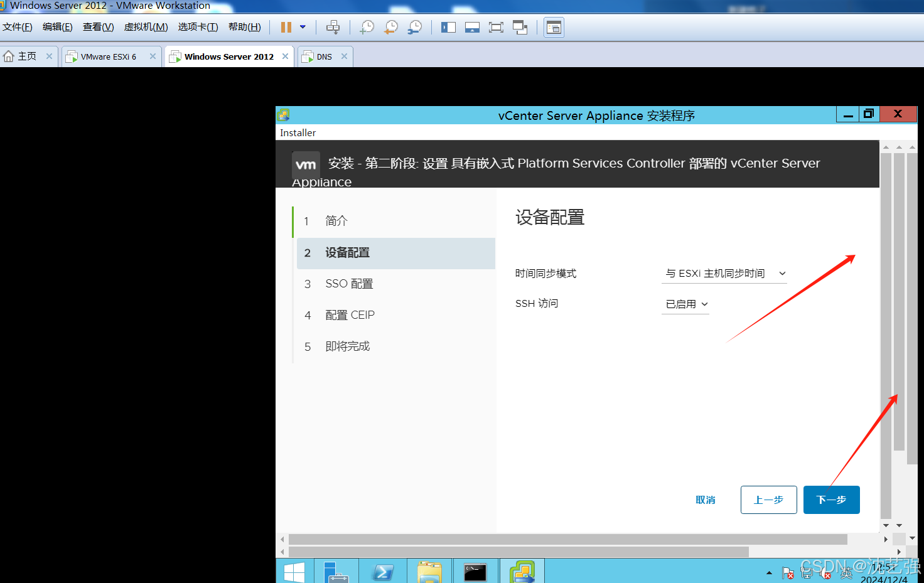Click the Send Ctrl+Alt+Del toolbar icon

pyautogui.click(x=333, y=27)
